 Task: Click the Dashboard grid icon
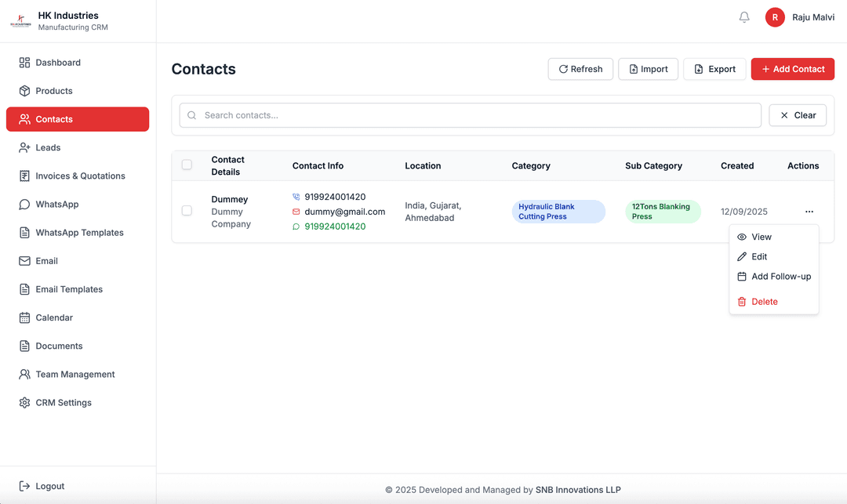click(x=24, y=63)
